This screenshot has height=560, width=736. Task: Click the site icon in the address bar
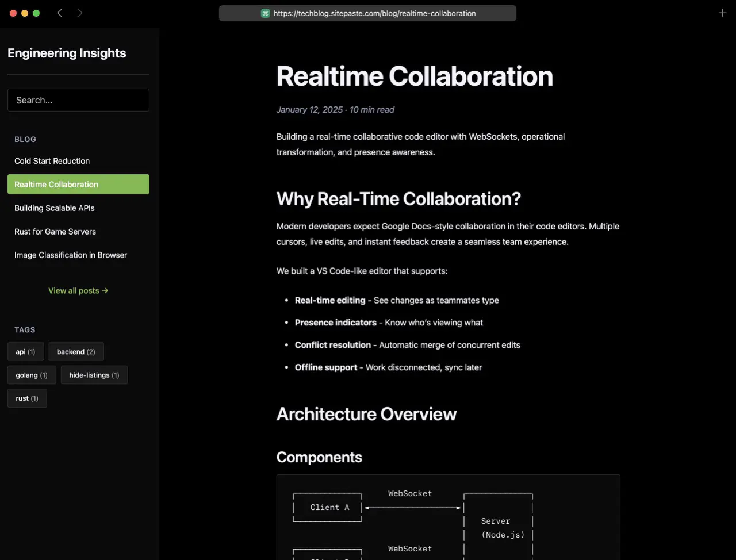(x=264, y=13)
